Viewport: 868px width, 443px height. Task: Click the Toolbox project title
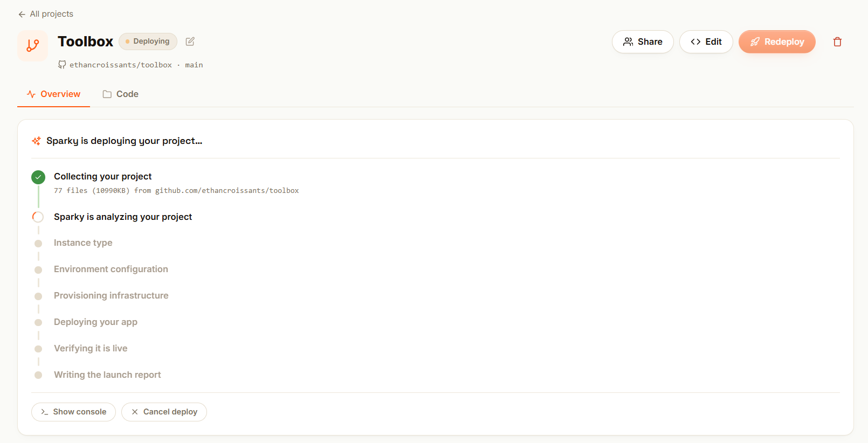(x=86, y=41)
